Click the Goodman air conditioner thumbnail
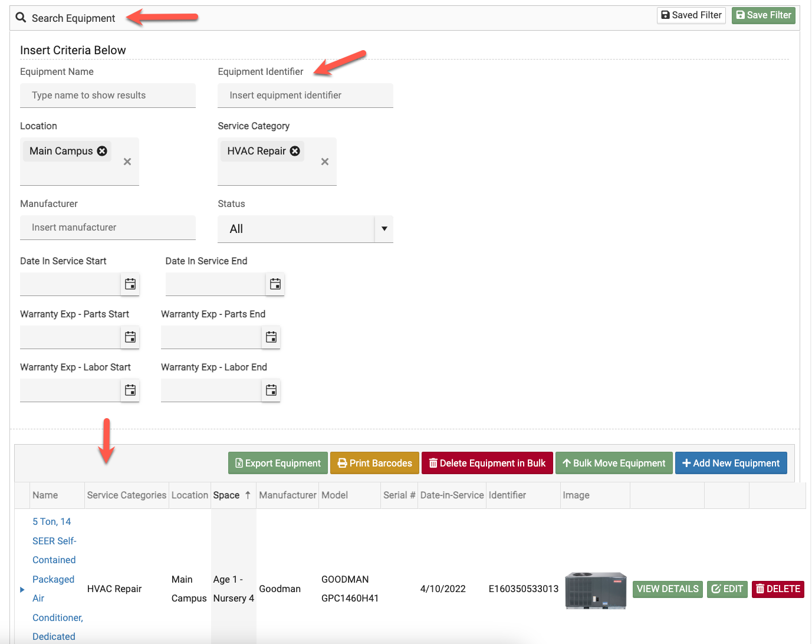This screenshot has width=812, height=644. pos(596,589)
